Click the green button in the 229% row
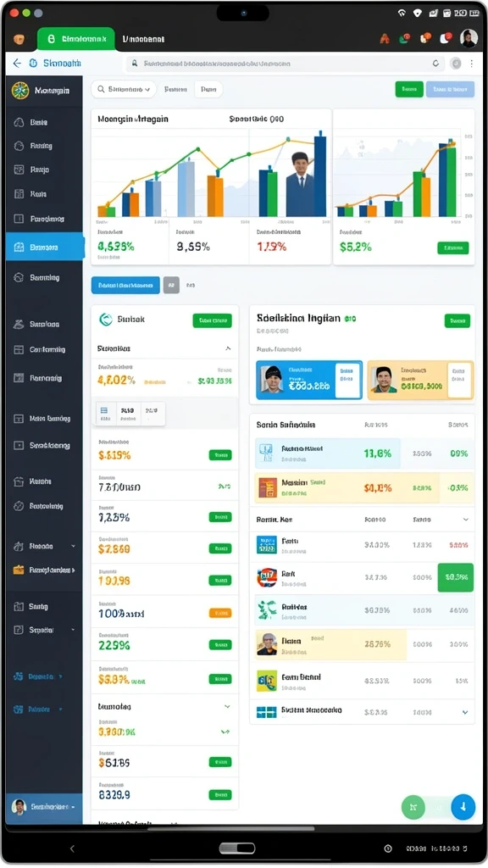 [x=220, y=645]
